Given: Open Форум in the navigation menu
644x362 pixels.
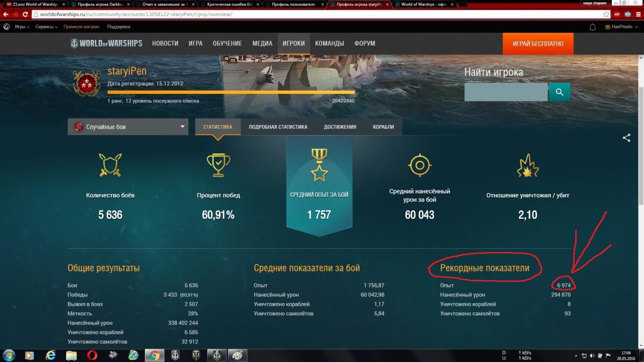Looking at the screenshot, I should coord(364,43).
